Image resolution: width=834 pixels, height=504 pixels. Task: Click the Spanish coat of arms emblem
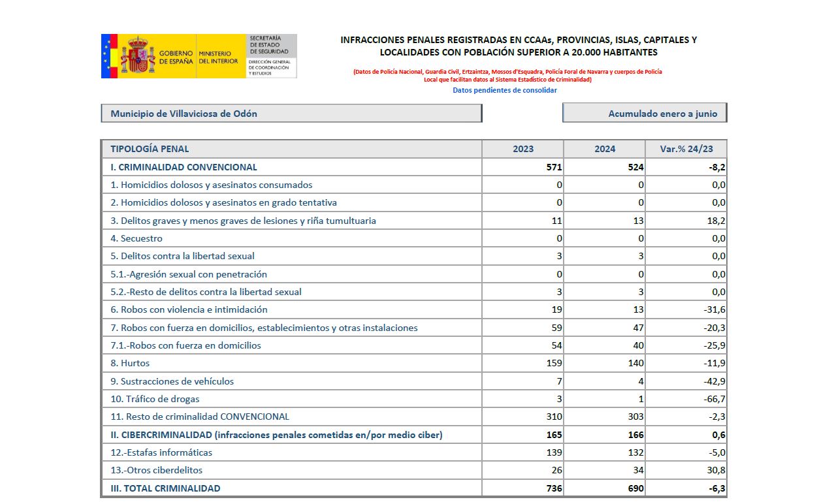pos(137,56)
